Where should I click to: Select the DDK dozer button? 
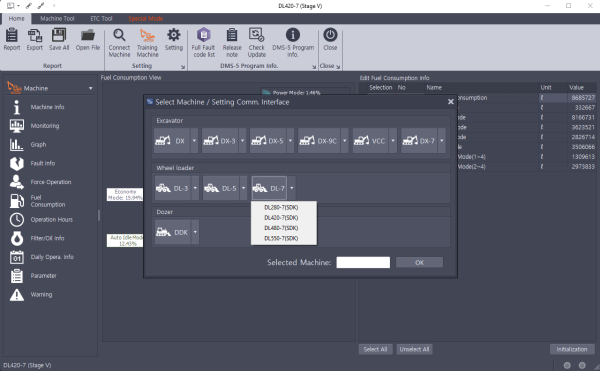(x=173, y=232)
